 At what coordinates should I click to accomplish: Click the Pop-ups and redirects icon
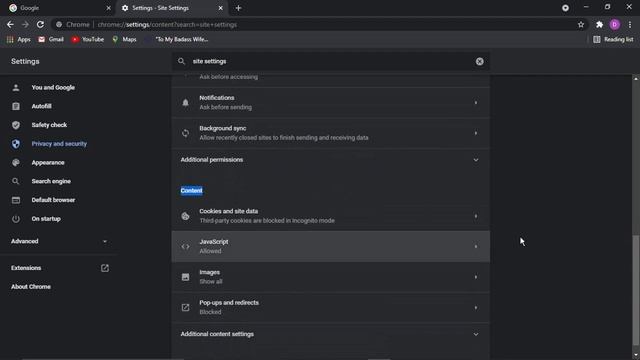click(x=185, y=307)
